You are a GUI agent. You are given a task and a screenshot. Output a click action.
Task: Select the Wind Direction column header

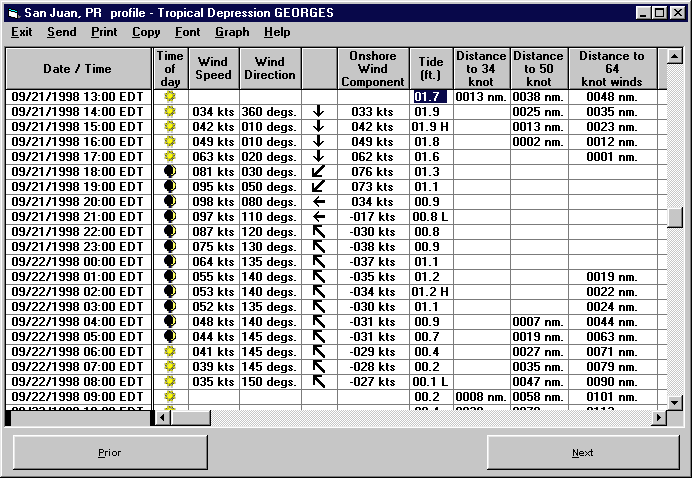pyautogui.click(x=270, y=69)
